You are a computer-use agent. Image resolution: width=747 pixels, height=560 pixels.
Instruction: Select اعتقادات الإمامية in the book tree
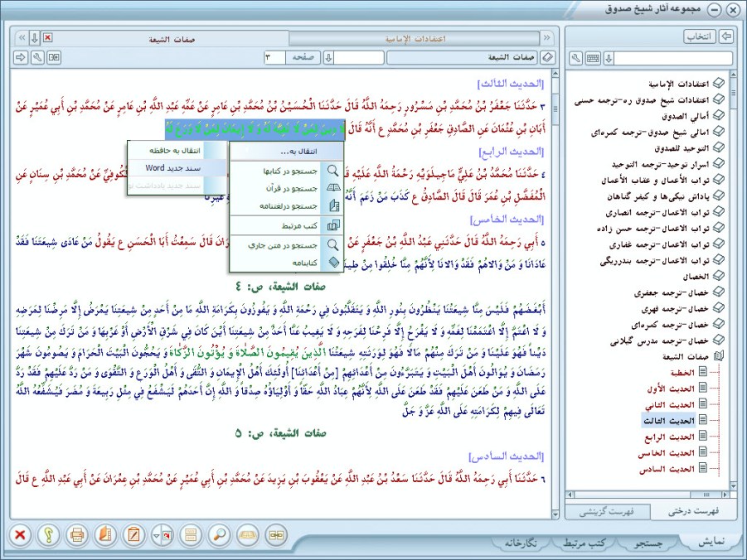click(x=678, y=84)
